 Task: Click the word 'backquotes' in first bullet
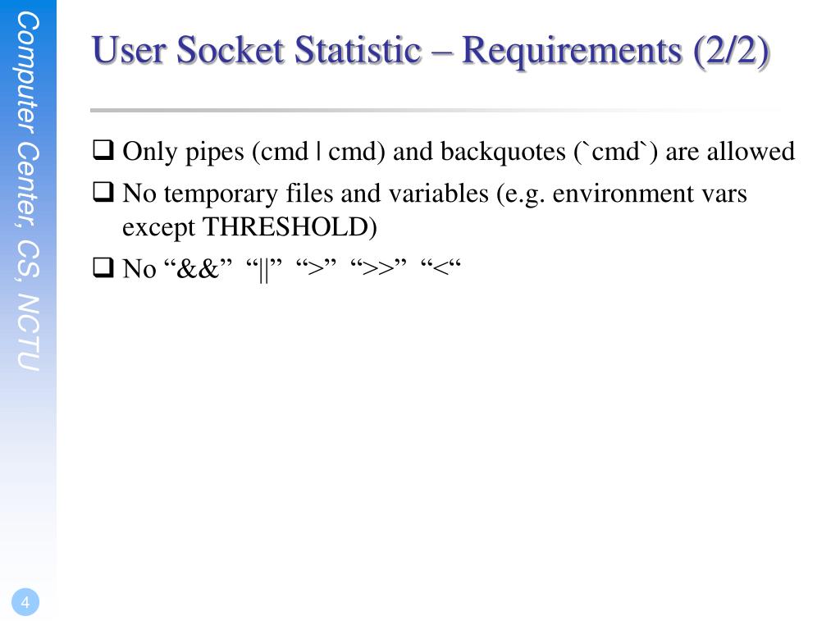pyautogui.click(x=503, y=152)
